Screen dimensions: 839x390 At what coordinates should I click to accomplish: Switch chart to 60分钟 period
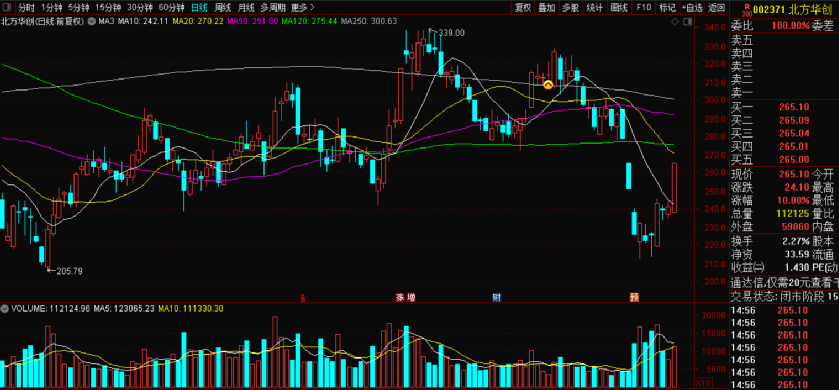(172, 7)
